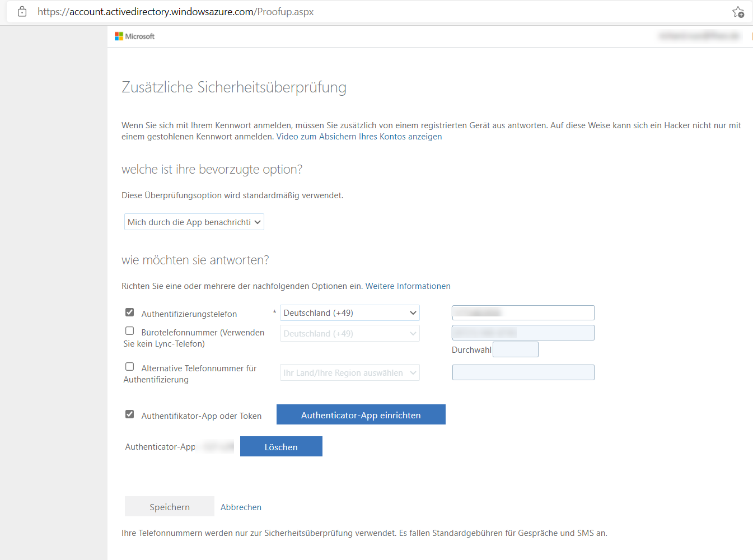Viewport: 753px width, 560px height.
Task: Click the Authentifizierungstelefon phone number field
Action: pyautogui.click(x=522, y=312)
